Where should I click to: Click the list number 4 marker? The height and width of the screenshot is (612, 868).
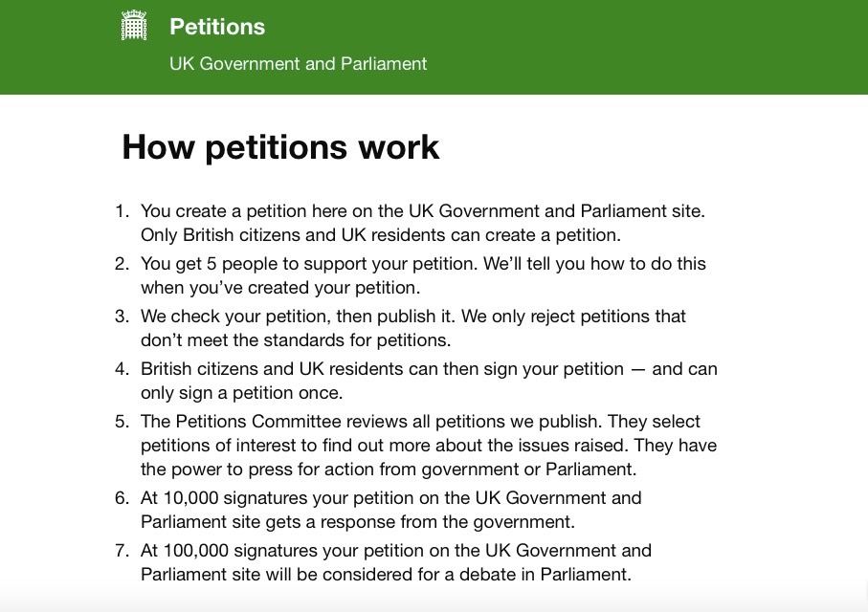pos(121,369)
